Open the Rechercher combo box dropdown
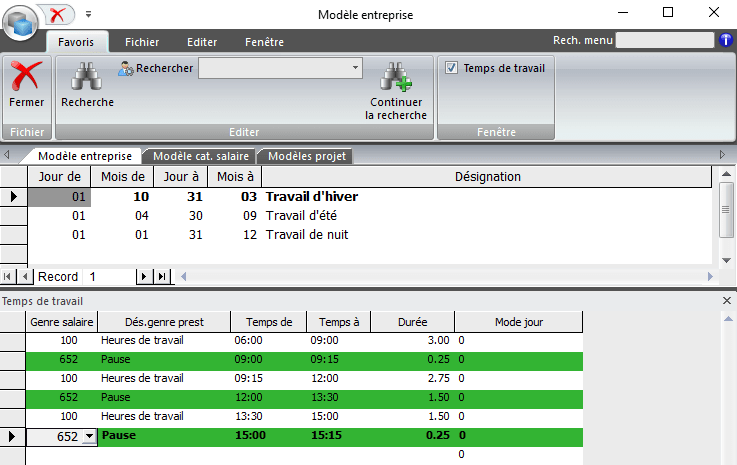 pos(355,68)
